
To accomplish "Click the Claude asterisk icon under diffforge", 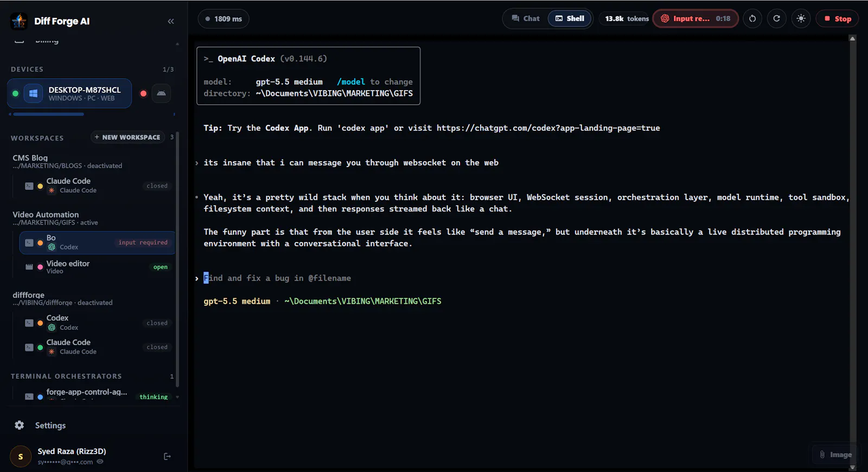I will click(52, 352).
